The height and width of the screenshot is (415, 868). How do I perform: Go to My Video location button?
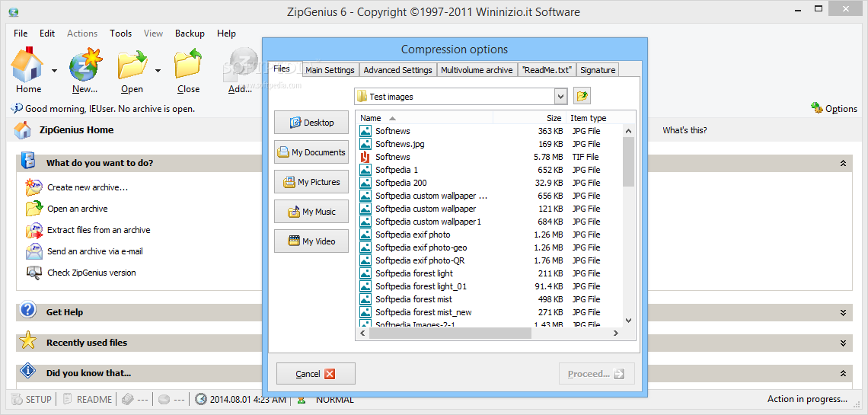pyautogui.click(x=311, y=241)
